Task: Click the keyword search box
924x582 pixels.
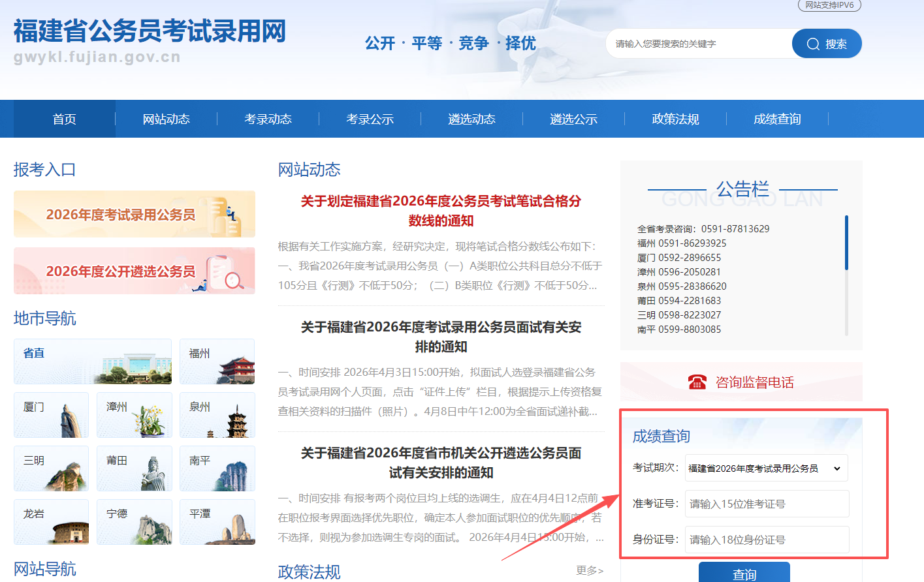Action: click(x=699, y=44)
